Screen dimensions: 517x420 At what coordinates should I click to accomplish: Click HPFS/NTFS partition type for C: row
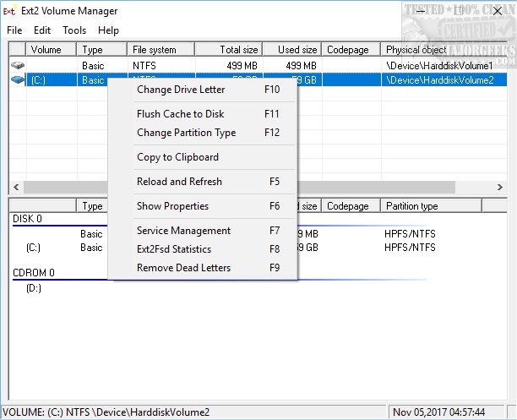tap(410, 248)
